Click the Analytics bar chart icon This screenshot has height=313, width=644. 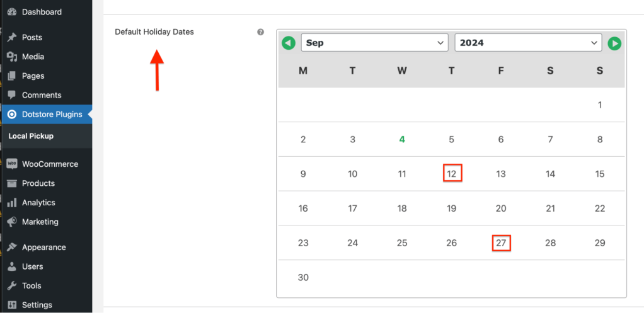point(12,203)
